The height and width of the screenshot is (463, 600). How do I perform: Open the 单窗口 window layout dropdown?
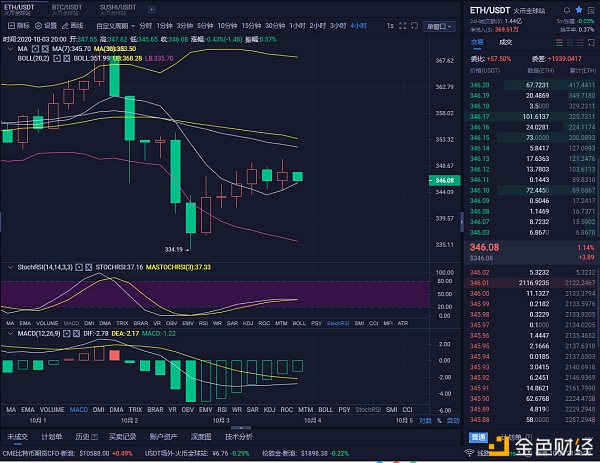pyautogui.click(x=439, y=26)
